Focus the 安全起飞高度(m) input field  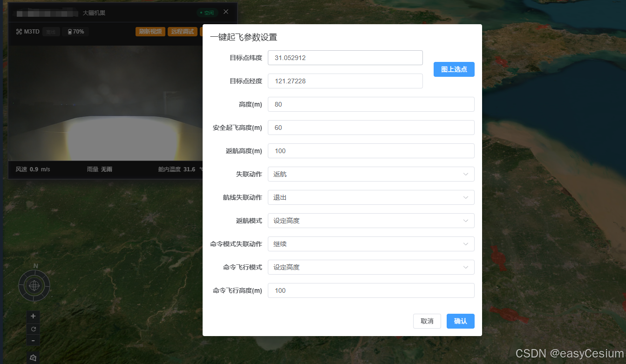(x=371, y=128)
